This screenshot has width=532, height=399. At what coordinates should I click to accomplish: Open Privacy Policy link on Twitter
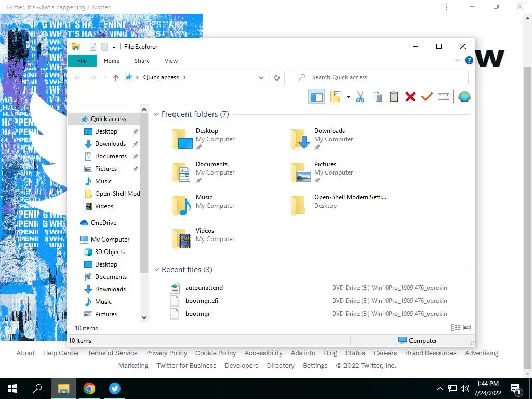tap(166, 353)
